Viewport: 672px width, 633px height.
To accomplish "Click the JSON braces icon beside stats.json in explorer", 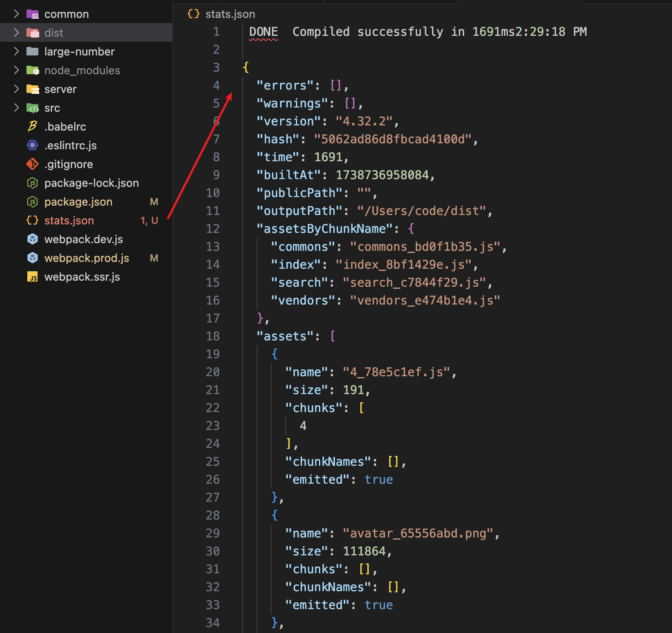I will click(32, 220).
